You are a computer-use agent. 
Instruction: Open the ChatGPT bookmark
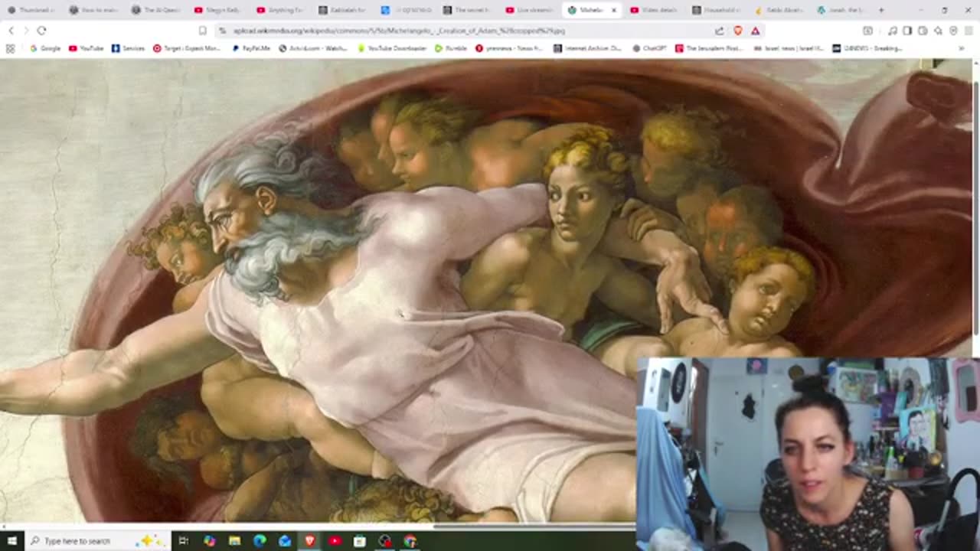[649, 48]
